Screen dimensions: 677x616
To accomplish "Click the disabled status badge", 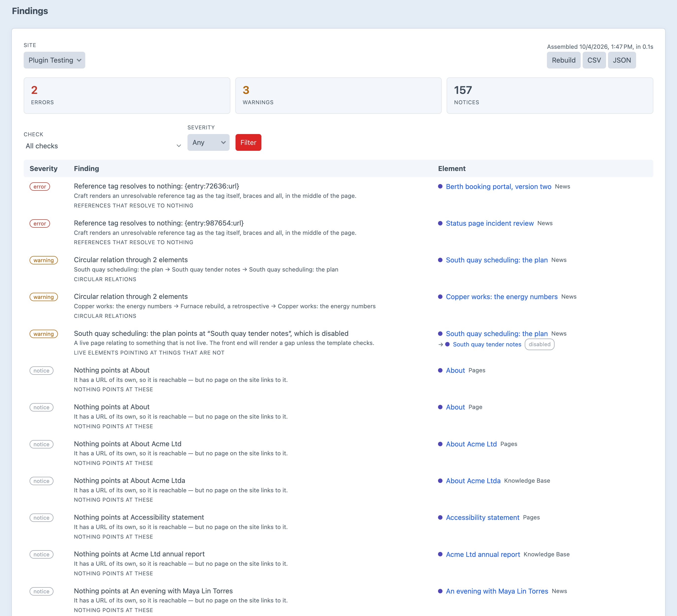I will pos(539,344).
